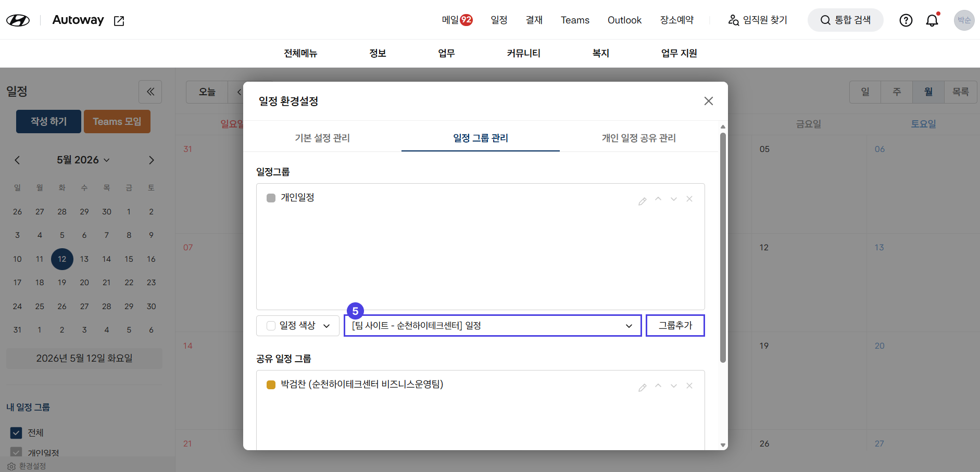Edit the 박검찬 shared group pencil icon
The height and width of the screenshot is (472, 980).
tap(643, 387)
